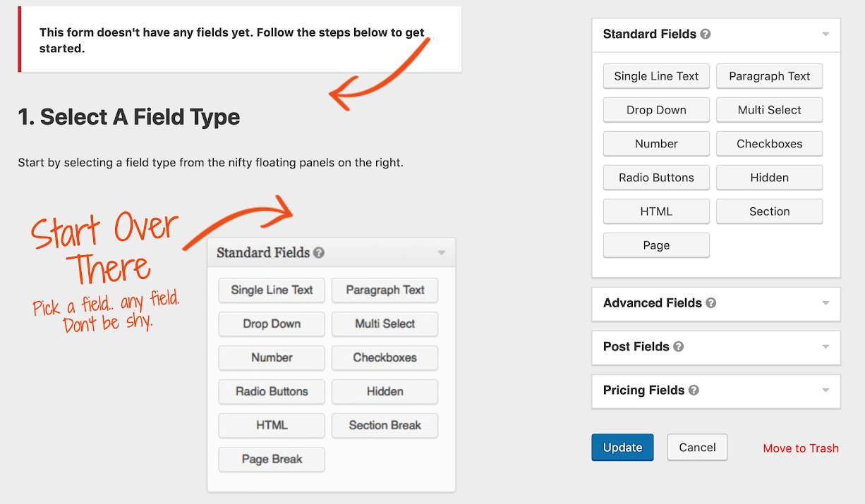Viewport: 865px width, 504px height.
Task: Click the Section Break button in illustration
Action: 385,426
